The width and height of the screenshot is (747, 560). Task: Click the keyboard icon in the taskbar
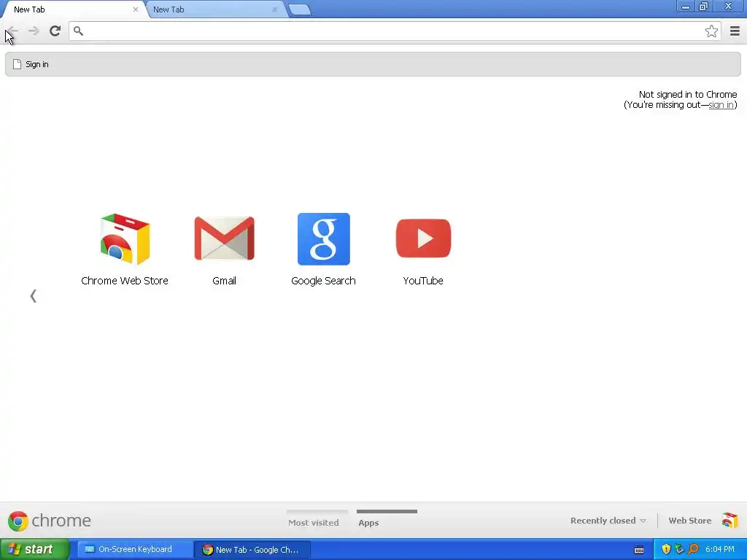pyautogui.click(x=639, y=550)
